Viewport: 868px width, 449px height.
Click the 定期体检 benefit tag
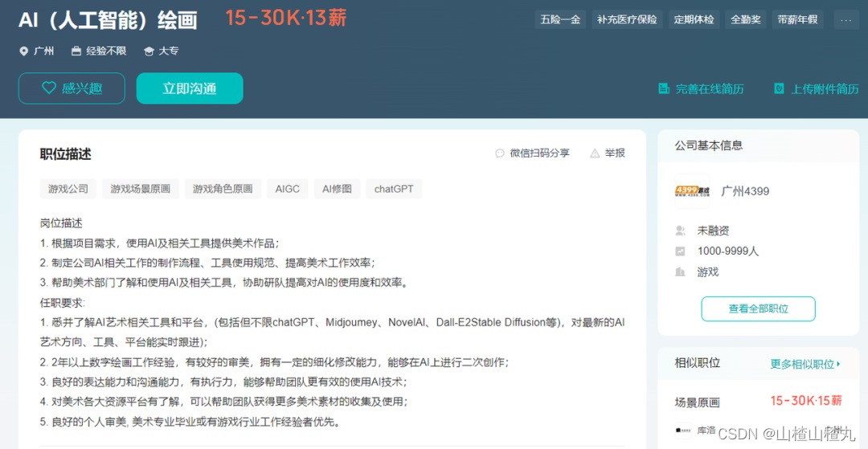[x=694, y=19]
